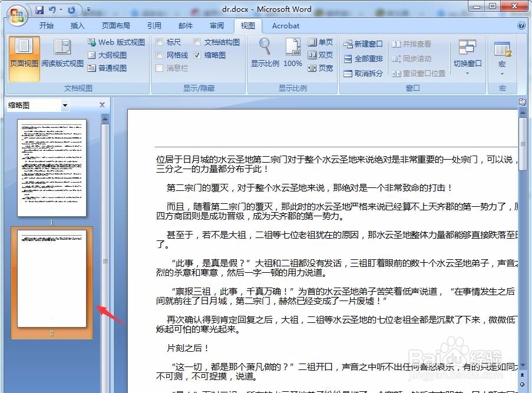Click thumbnail pane scroll up arrow
This screenshot has width=532, height=393.
(x=105, y=119)
